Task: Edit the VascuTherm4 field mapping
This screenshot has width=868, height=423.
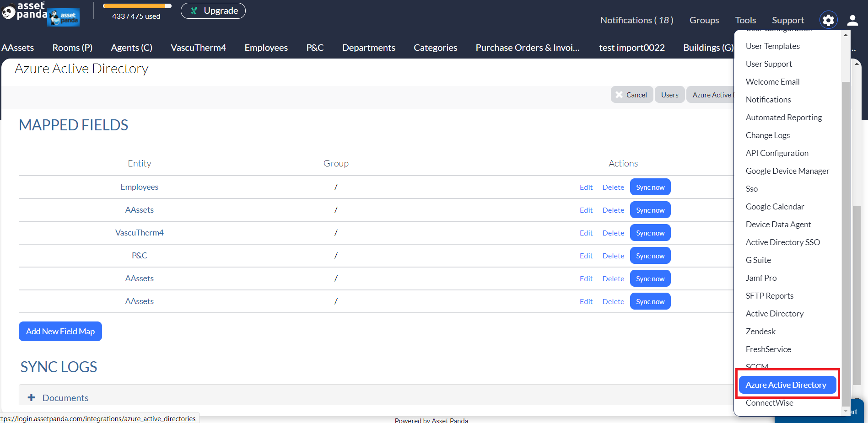Action: (x=586, y=233)
